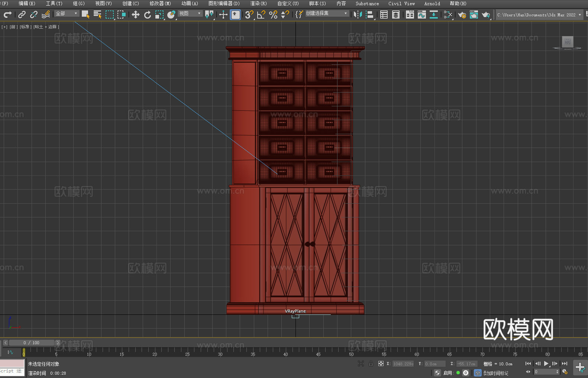Open the 创建(C) menu

pyautogui.click(x=130, y=3)
